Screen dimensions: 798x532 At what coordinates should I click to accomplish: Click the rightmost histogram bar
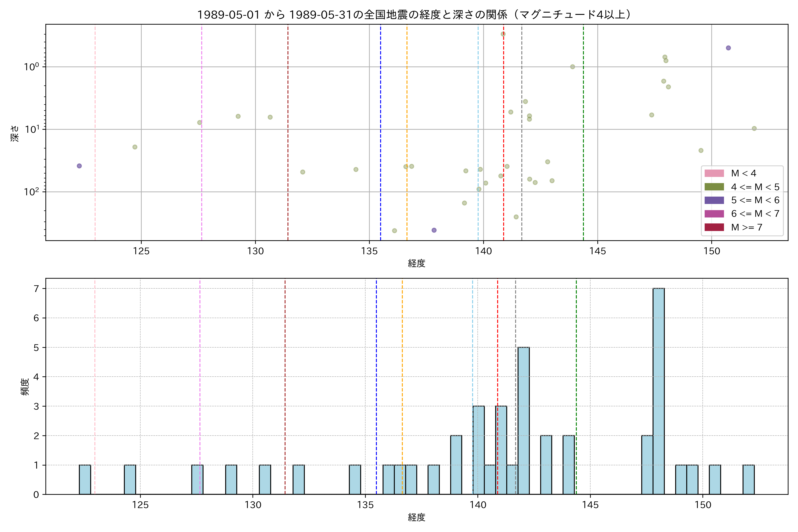(749, 479)
